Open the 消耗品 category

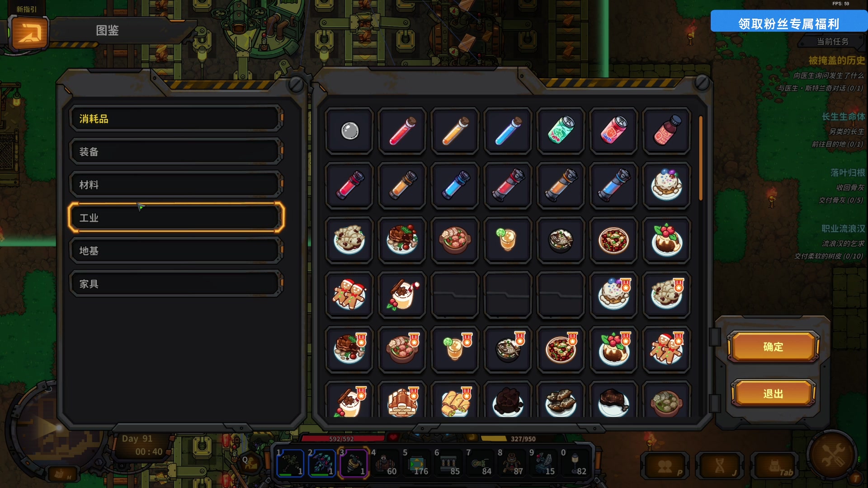click(x=176, y=119)
